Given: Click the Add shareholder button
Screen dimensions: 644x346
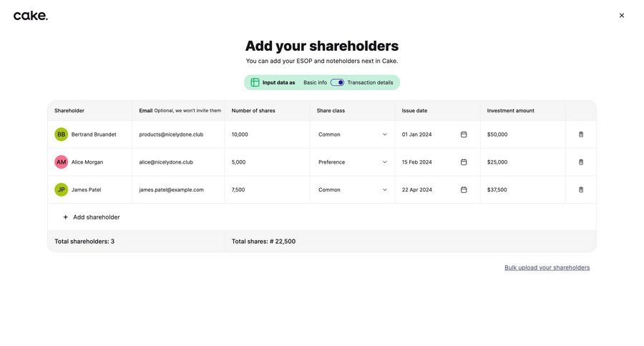Looking at the screenshot, I should coord(91,217).
